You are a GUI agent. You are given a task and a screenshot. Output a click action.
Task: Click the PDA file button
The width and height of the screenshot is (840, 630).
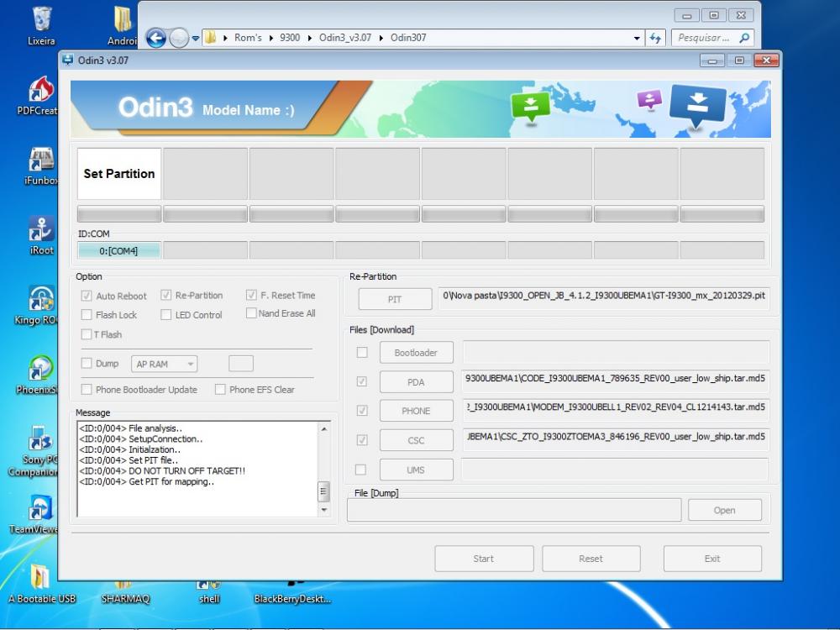[417, 382]
